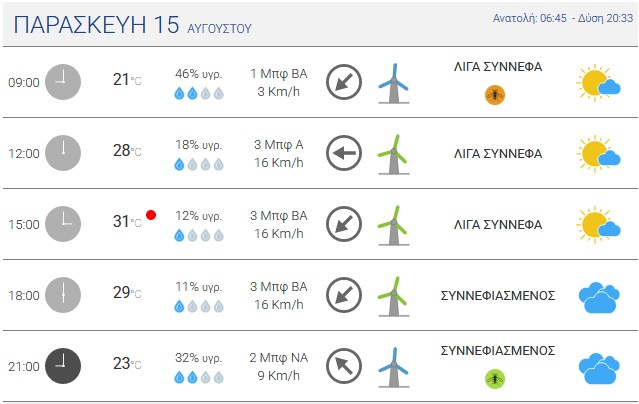The height and width of the screenshot is (404, 639).
Task: Click the sunrise and sunset times text
Action: point(563,18)
